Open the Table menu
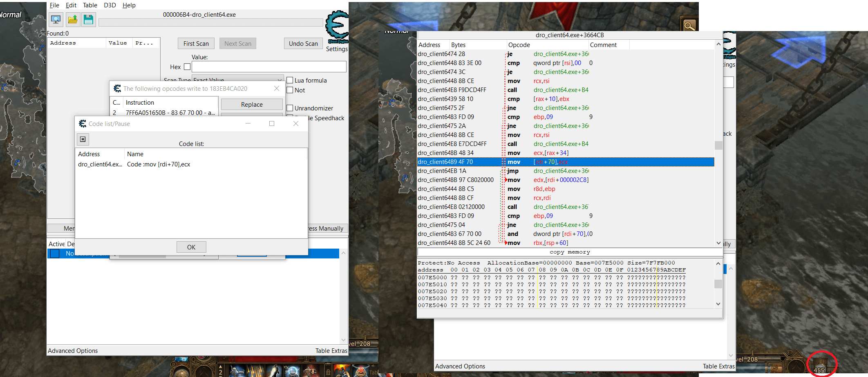The height and width of the screenshot is (377, 868). (89, 5)
